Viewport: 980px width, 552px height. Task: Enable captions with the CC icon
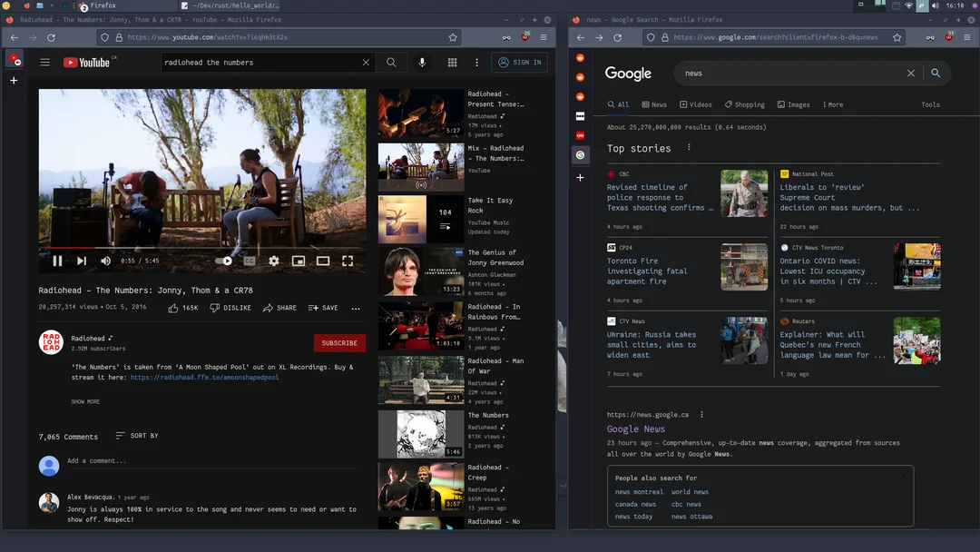249,261
